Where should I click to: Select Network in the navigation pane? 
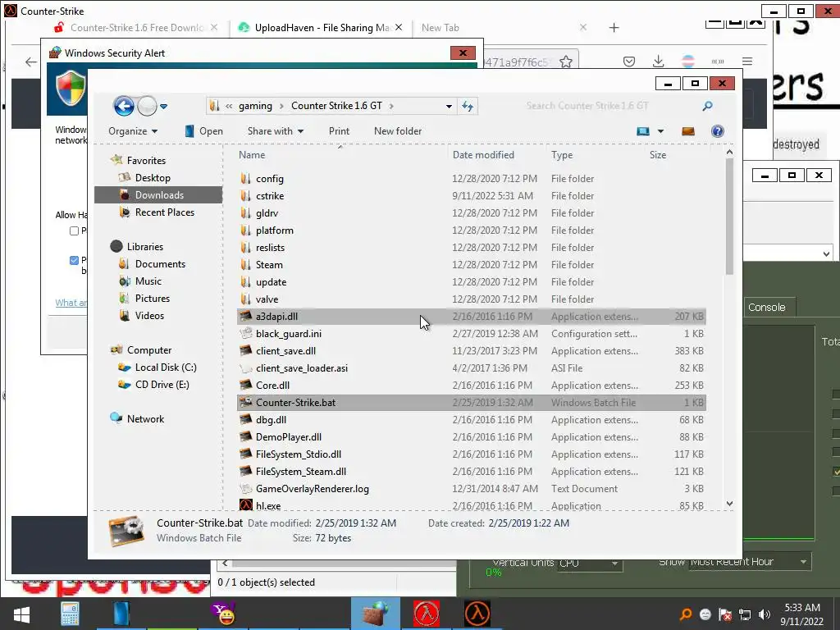tap(145, 419)
